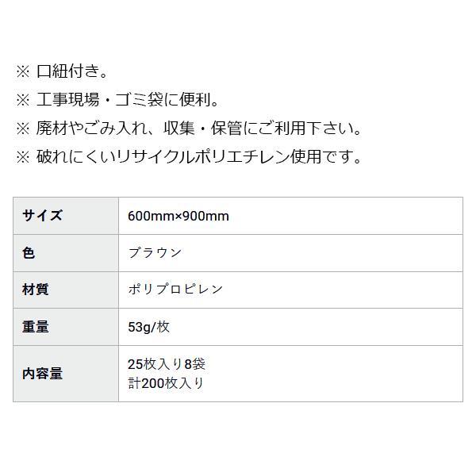Click the ※ mark before 口紐付き
Screen dimensions: 476x476
(x=23, y=72)
